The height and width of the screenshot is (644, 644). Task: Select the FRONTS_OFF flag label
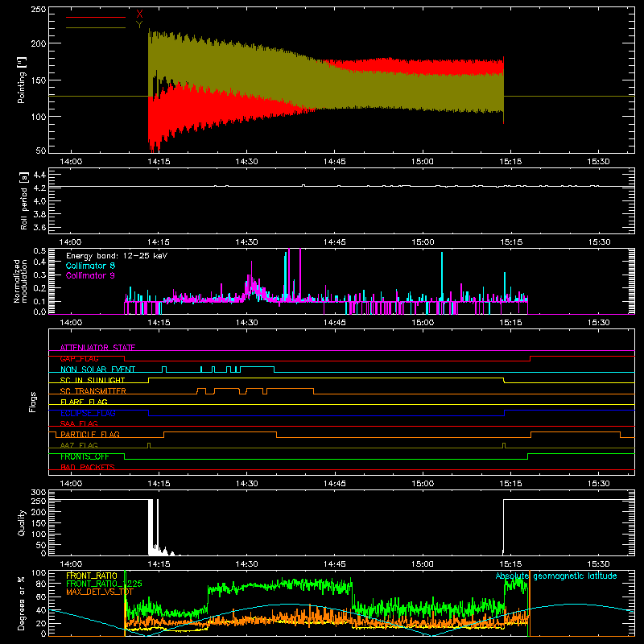pyautogui.click(x=85, y=456)
